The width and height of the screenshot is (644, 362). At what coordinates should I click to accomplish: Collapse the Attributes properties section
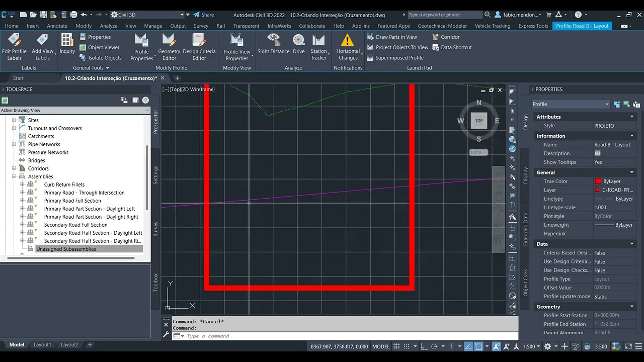point(632,117)
